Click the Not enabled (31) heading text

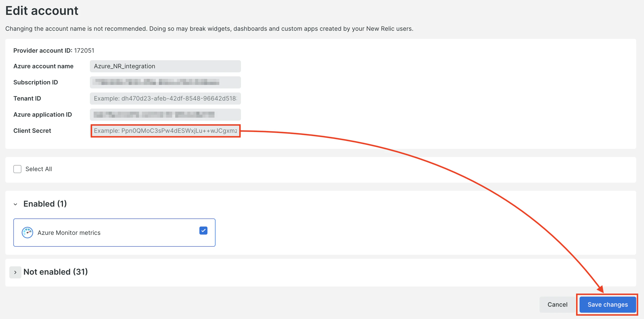click(56, 272)
